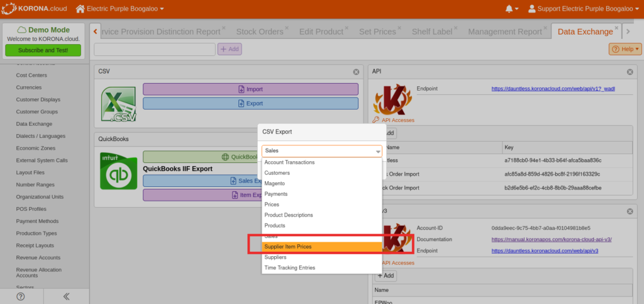Switch to the Management Report tab
Viewport: 644px width, 304px height.
(x=505, y=31)
